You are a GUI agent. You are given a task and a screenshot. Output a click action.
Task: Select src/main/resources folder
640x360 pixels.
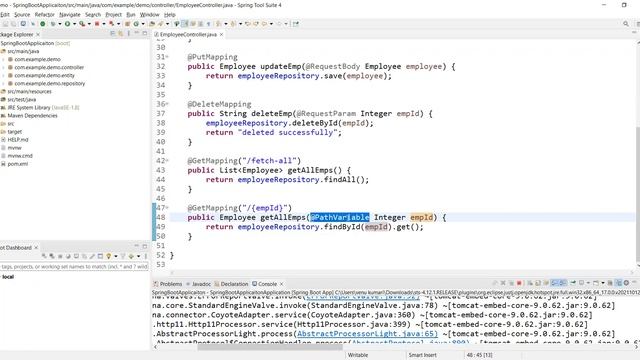29,91
